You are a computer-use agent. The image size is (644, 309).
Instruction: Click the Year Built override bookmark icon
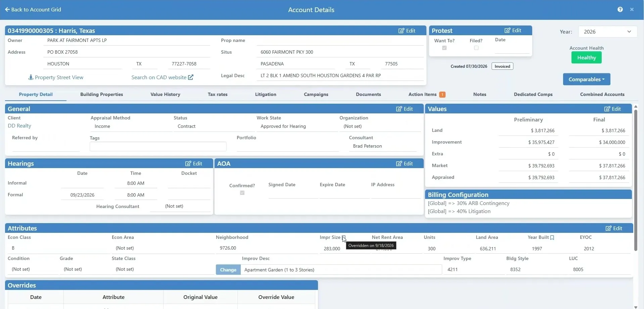(552, 237)
